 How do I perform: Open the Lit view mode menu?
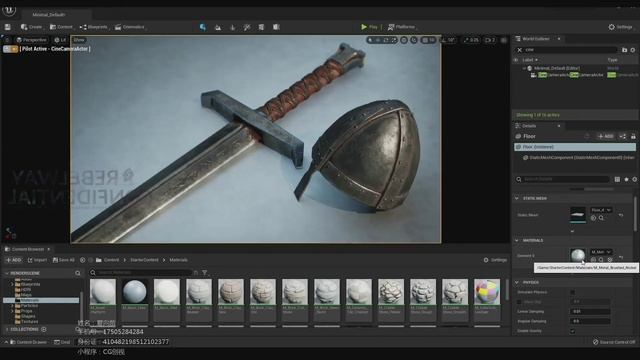60,40
